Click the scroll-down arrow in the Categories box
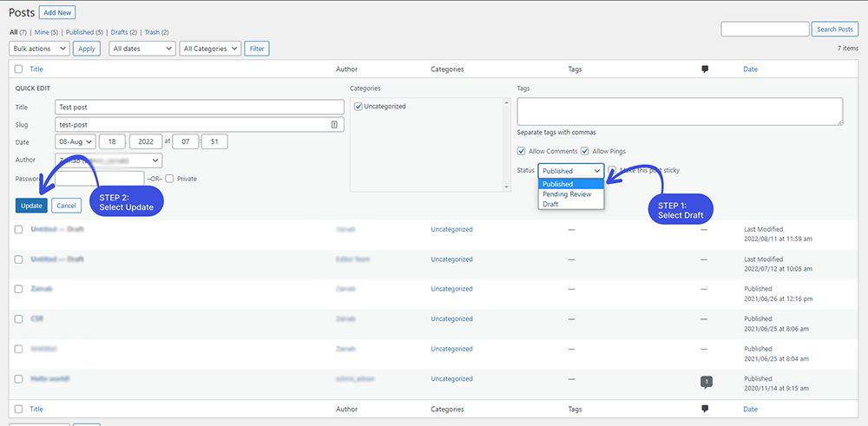The image size is (868, 426). tap(506, 187)
